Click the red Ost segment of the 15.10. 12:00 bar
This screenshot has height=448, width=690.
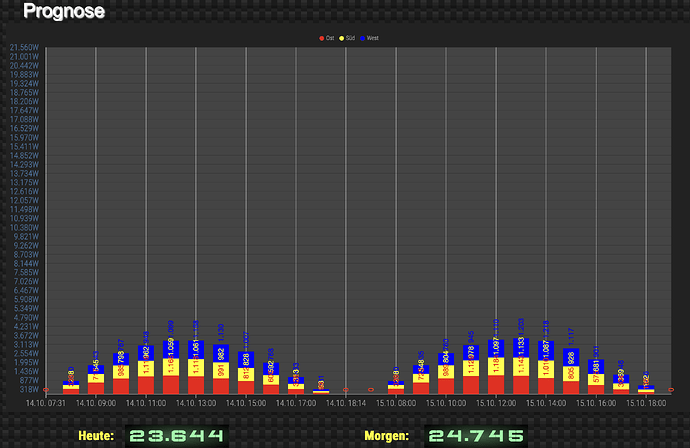(x=496, y=385)
